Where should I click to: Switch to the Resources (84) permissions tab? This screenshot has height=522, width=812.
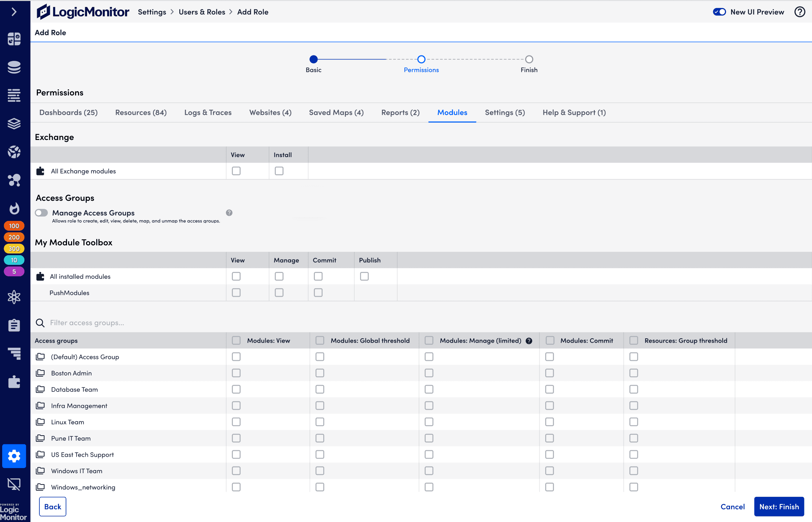[141, 112]
